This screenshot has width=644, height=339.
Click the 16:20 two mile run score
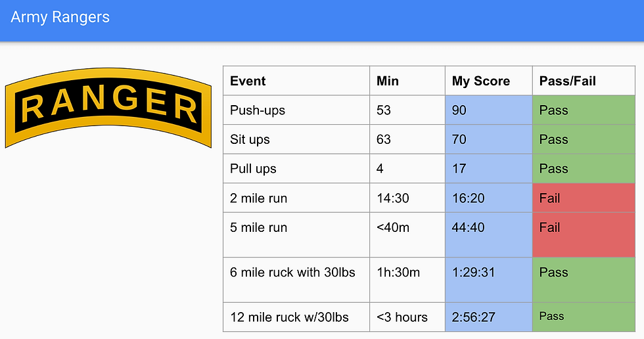[x=489, y=198]
